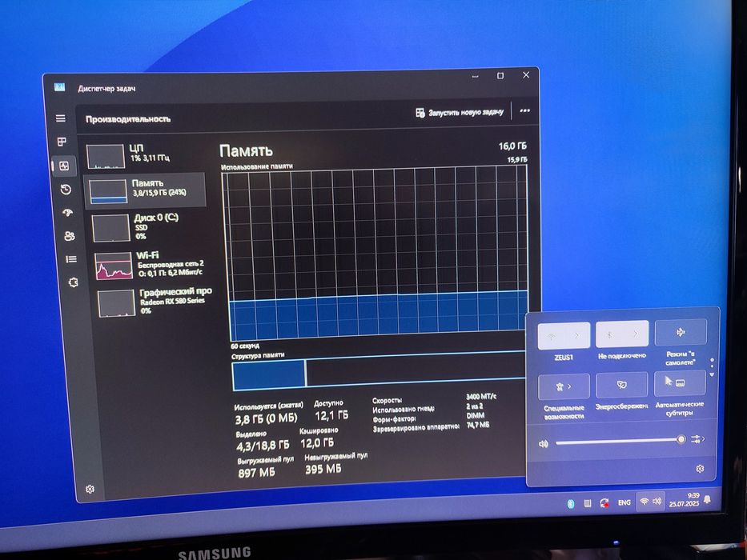This screenshot has height=560, width=747.
Task: Click the Task Manager app icon in title bar
Action: pyautogui.click(x=59, y=86)
